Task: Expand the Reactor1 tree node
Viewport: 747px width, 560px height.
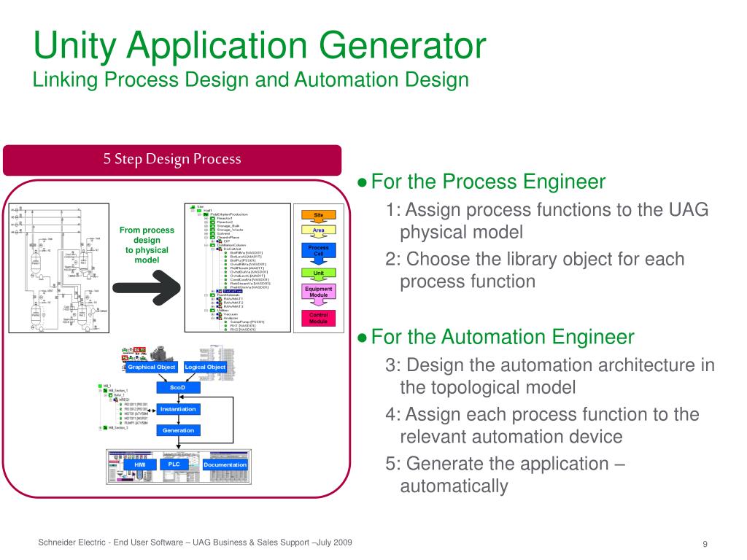Action: (x=206, y=218)
